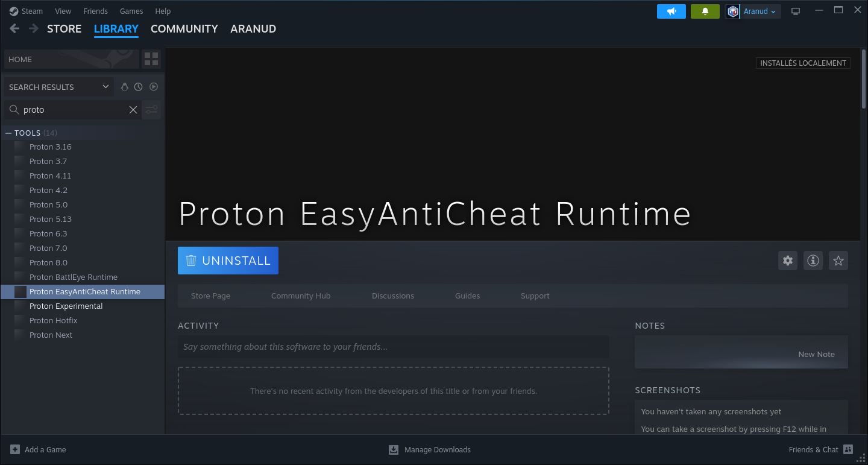This screenshot has width=868, height=465.
Task: Toggle the recent activity clock filter
Action: (139, 87)
